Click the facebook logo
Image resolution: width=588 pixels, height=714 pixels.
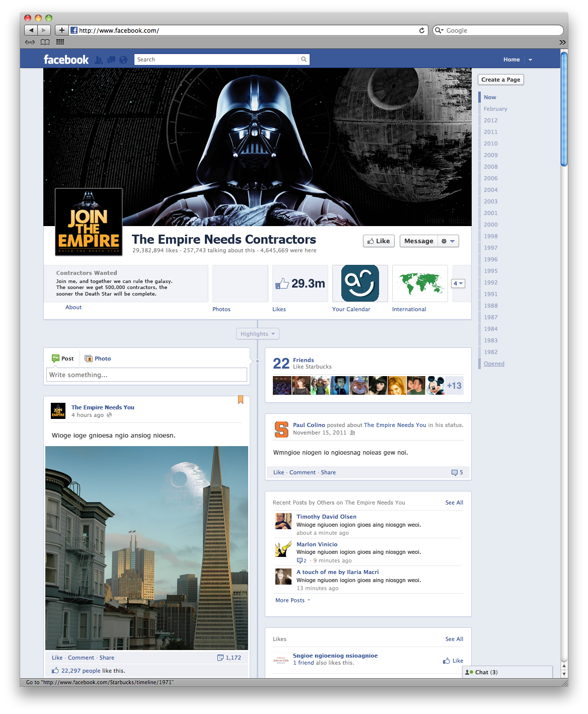click(x=66, y=59)
